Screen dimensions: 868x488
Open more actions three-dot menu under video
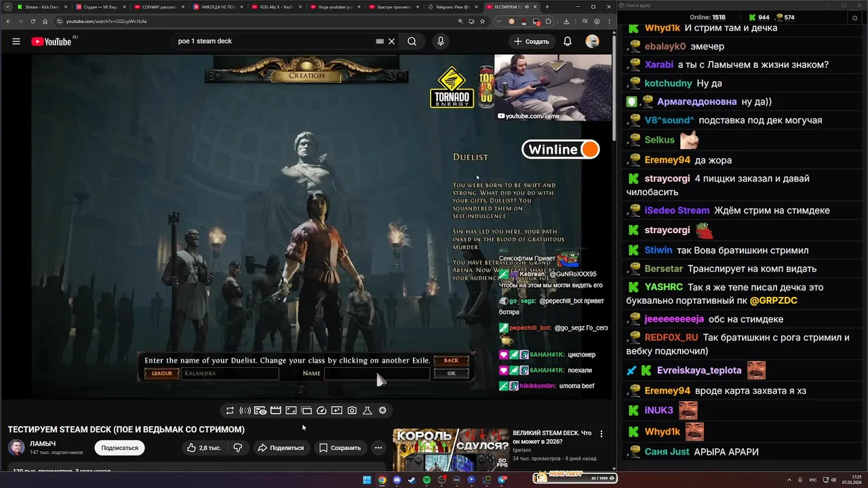tap(378, 448)
